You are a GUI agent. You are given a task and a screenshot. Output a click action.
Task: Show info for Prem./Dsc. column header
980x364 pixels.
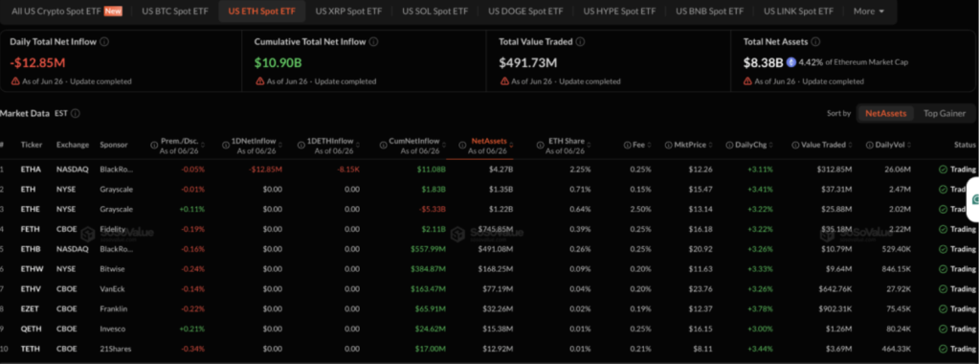point(154,145)
